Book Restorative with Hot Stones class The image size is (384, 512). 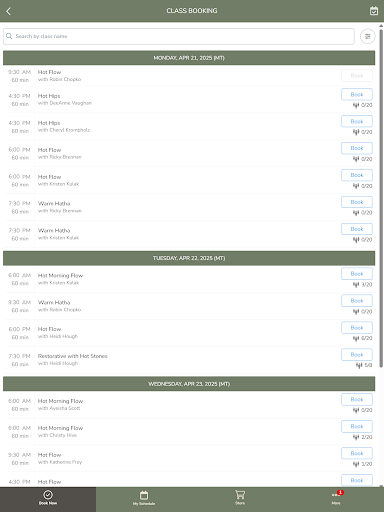(357, 355)
